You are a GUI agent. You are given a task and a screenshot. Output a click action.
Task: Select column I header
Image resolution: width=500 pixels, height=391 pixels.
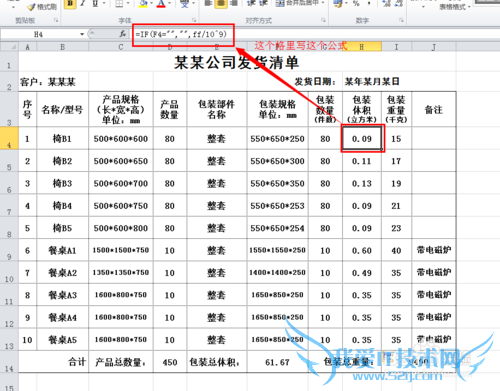(396, 47)
